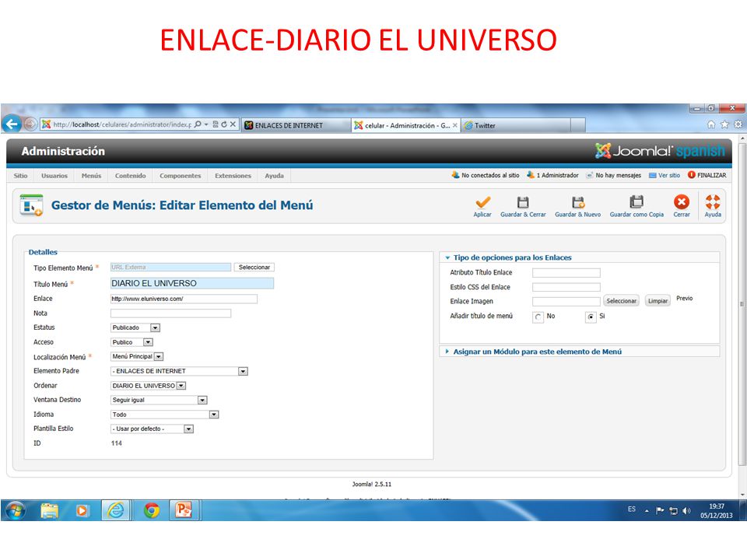Click the Guardar como Copia icon
This screenshot has width=747, height=560.
click(637, 202)
